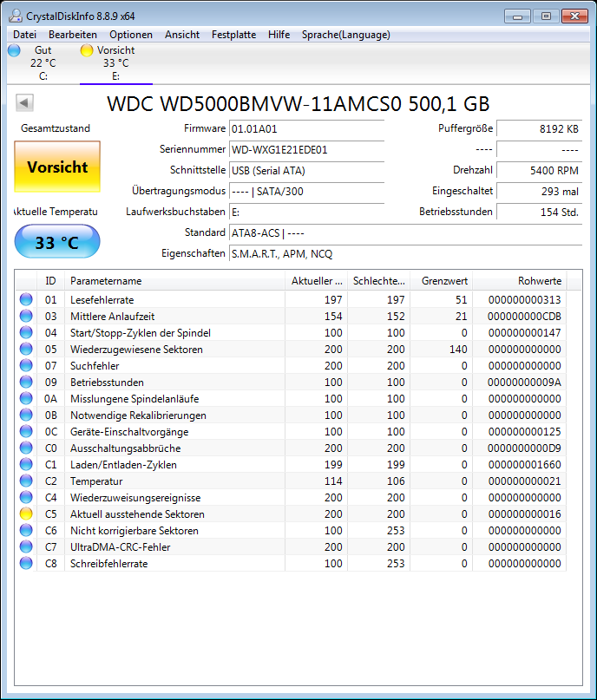Select the Wiederzugewiesene Sektoren parameter name
Viewport: 597px width, 700px height.
pyautogui.click(x=136, y=350)
